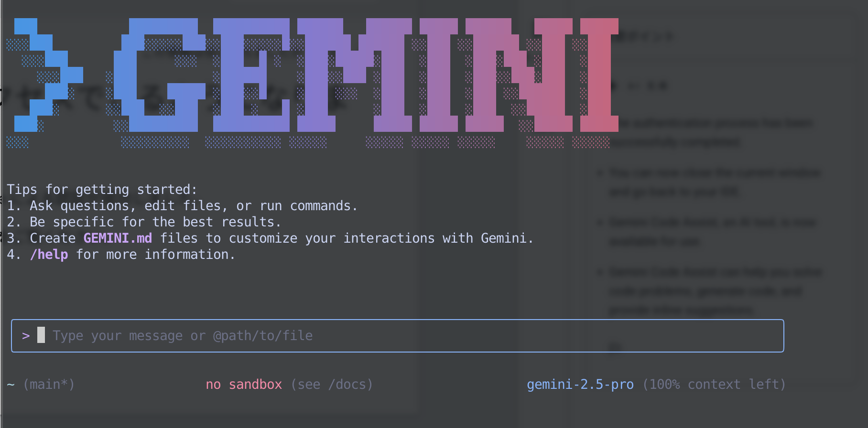Click the blue chevron in the Gemini logo
The height and width of the screenshot is (428, 868).
pos(48,75)
